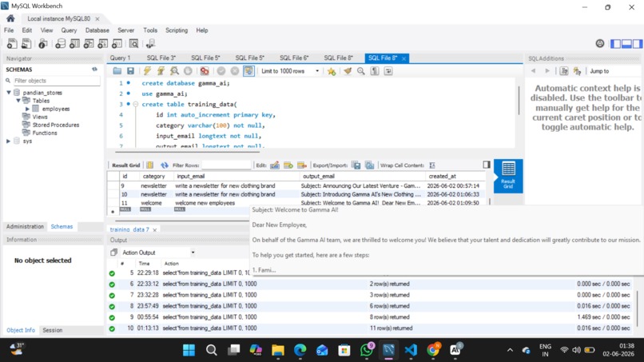Screen dimensions: 644x362
Task: Search table data toolbar icon
Action: 134,44
